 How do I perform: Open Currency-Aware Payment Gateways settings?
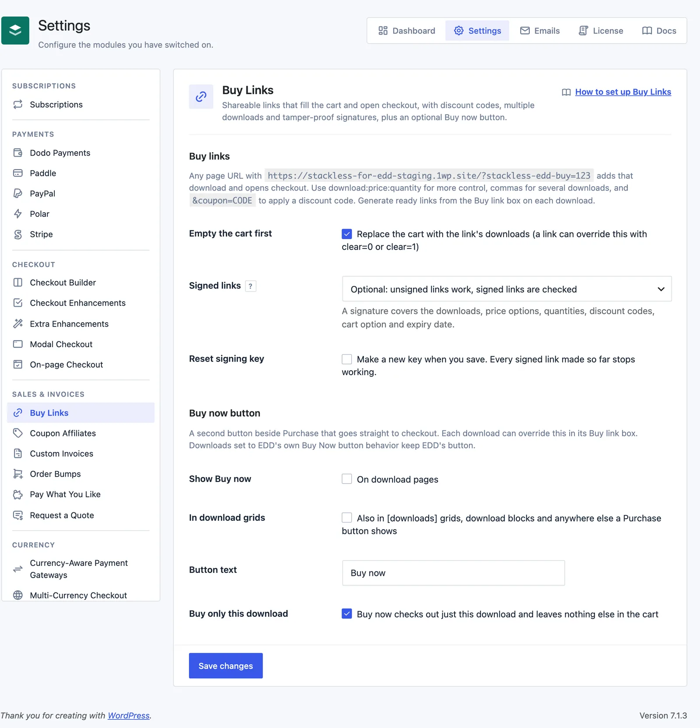click(x=81, y=569)
